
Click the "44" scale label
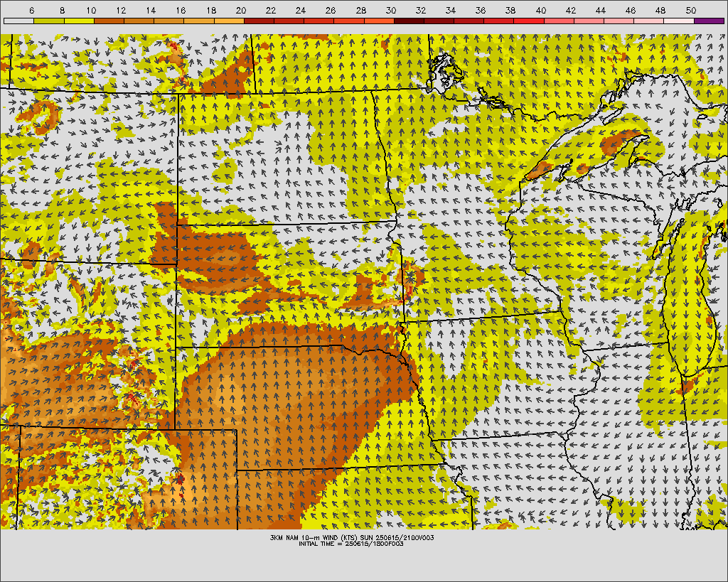pos(600,10)
